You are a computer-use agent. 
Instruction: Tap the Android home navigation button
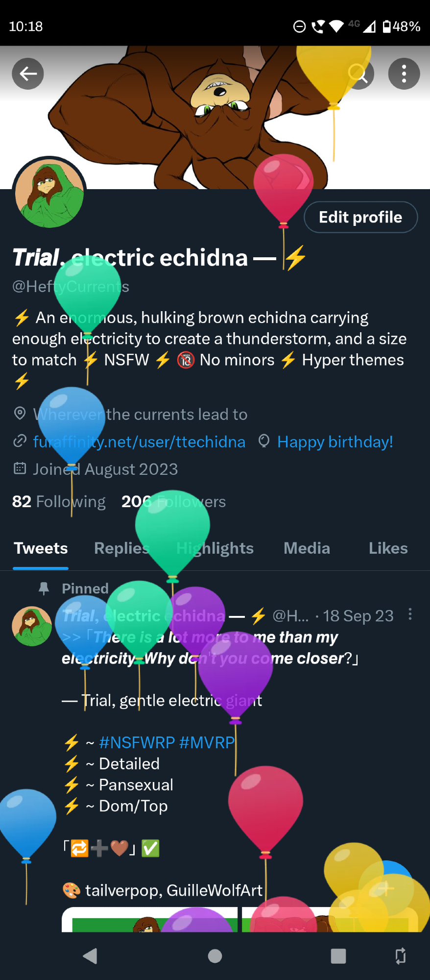[x=215, y=956]
